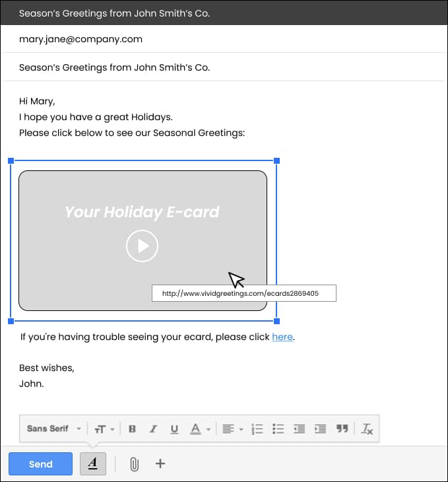Open the text alignment dropdown
Screen dimensions: 448x482
point(232,429)
